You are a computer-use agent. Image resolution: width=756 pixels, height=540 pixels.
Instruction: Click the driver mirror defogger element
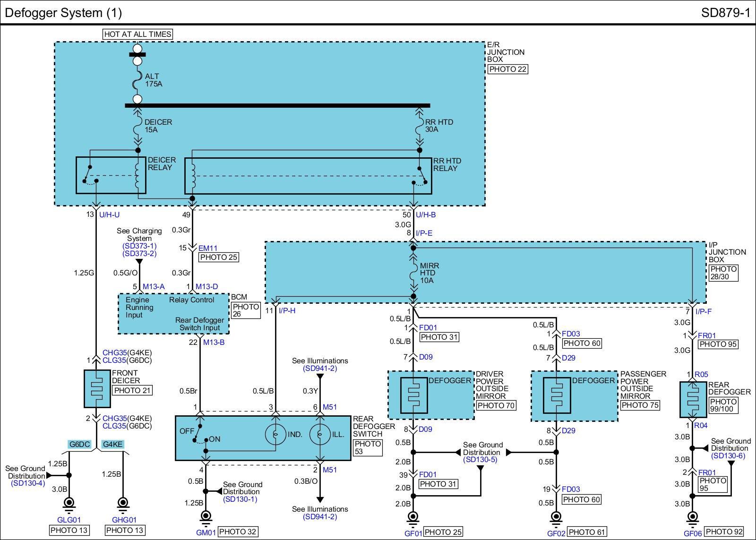coord(413,395)
